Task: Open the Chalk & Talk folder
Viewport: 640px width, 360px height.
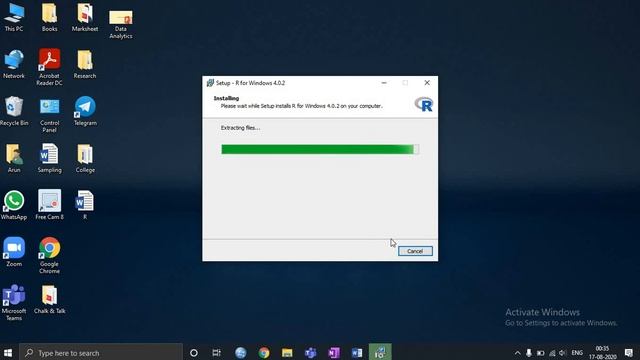Action: [49, 299]
